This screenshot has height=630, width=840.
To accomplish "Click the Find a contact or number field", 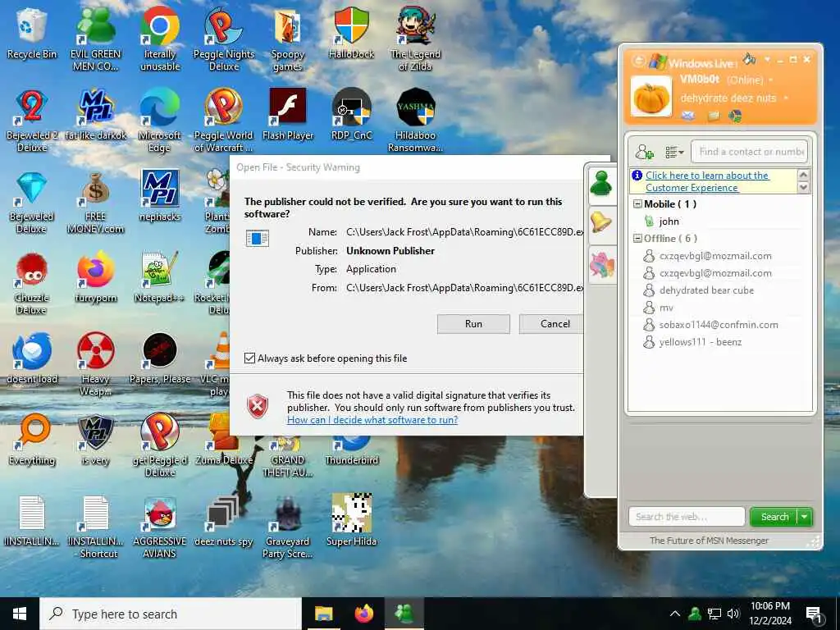I will [750, 152].
